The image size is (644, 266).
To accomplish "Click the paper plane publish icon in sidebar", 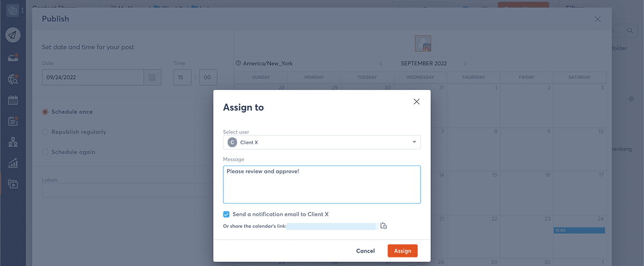I will pyautogui.click(x=13, y=35).
